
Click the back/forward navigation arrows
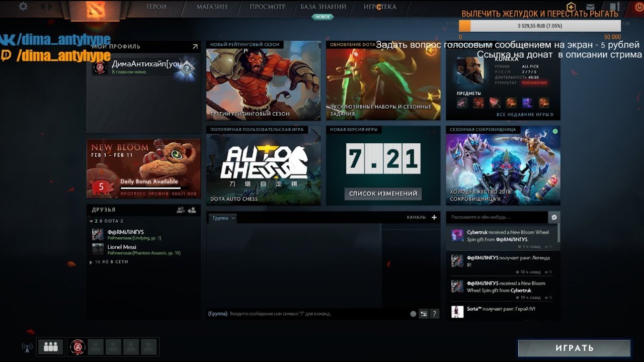(x=46, y=7)
